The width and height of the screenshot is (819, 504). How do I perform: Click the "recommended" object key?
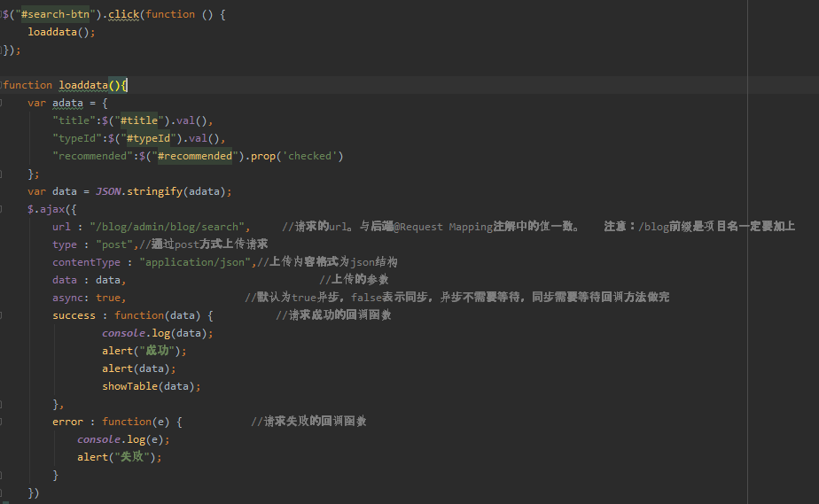pyautogui.click(x=92, y=156)
